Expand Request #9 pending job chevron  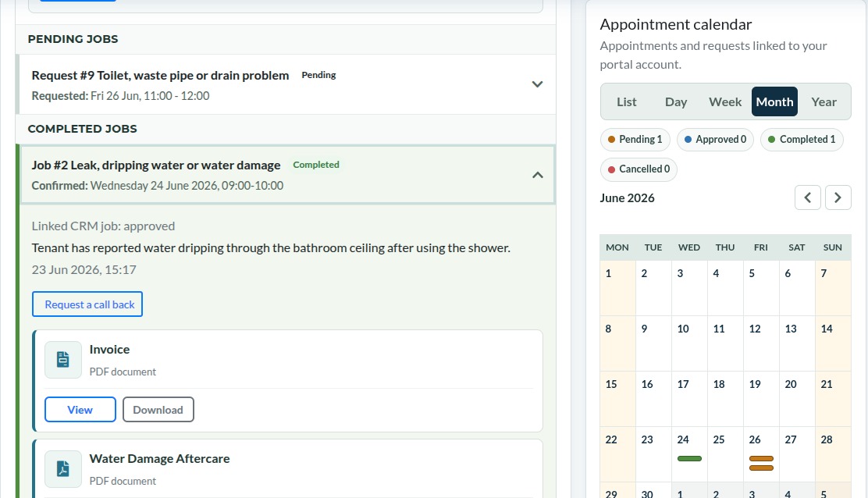[x=537, y=84]
